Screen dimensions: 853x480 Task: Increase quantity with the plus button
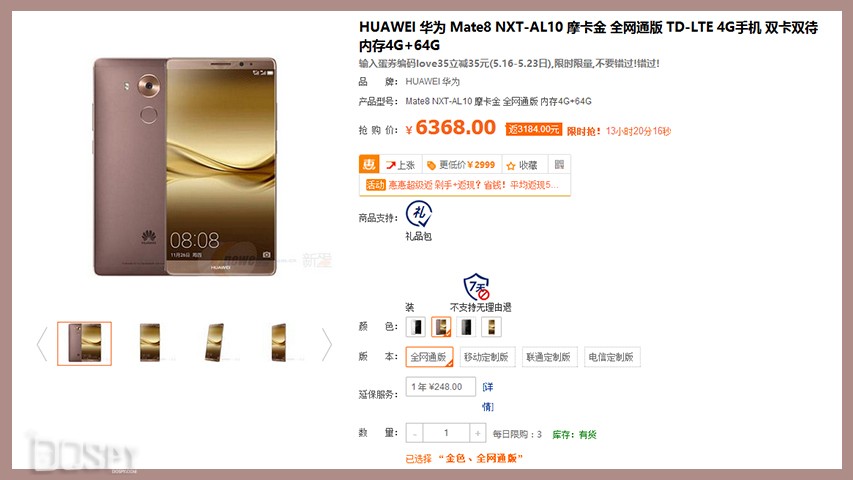[477, 433]
